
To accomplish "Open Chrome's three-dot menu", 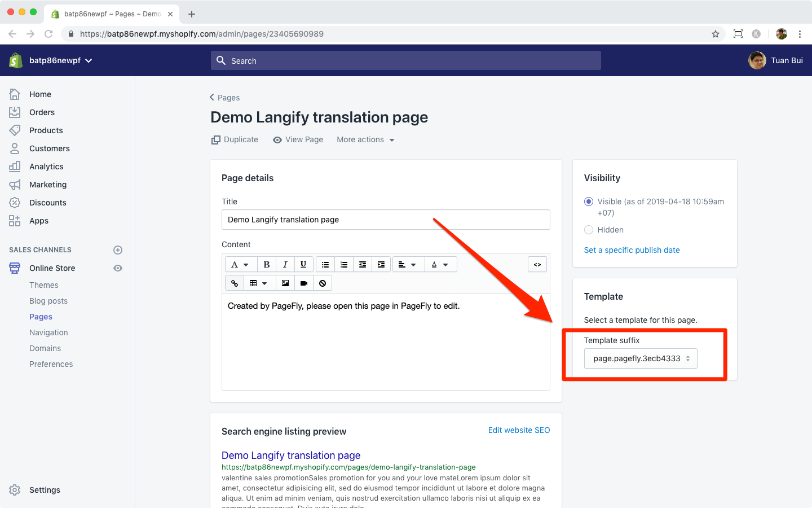I will [x=800, y=34].
